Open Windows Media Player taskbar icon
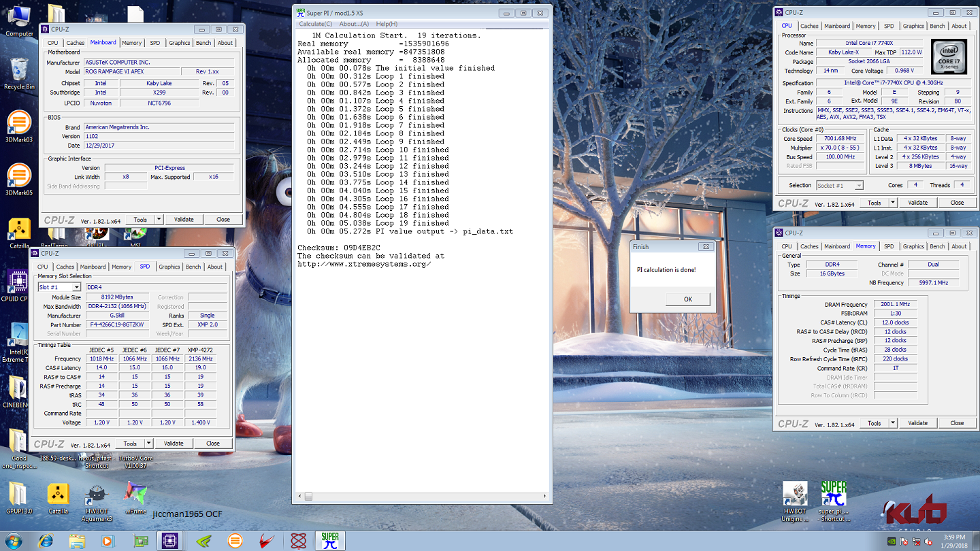Screen dimensions: 980x551 pyautogui.click(x=107, y=541)
